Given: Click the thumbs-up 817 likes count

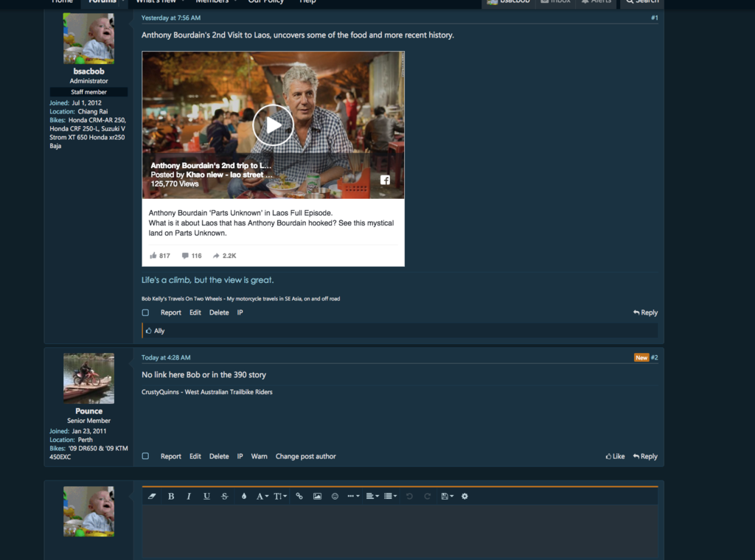Looking at the screenshot, I should 160,256.
